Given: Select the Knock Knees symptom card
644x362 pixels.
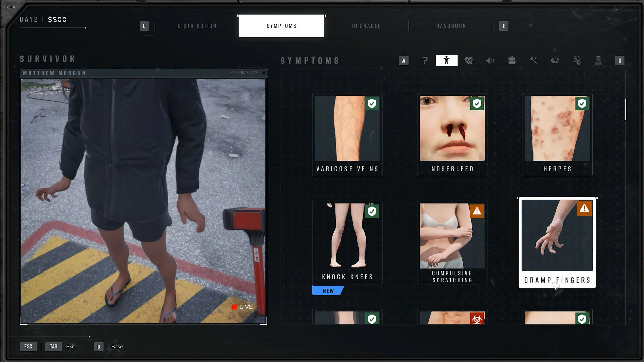Looking at the screenshot, I should tap(347, 242).
